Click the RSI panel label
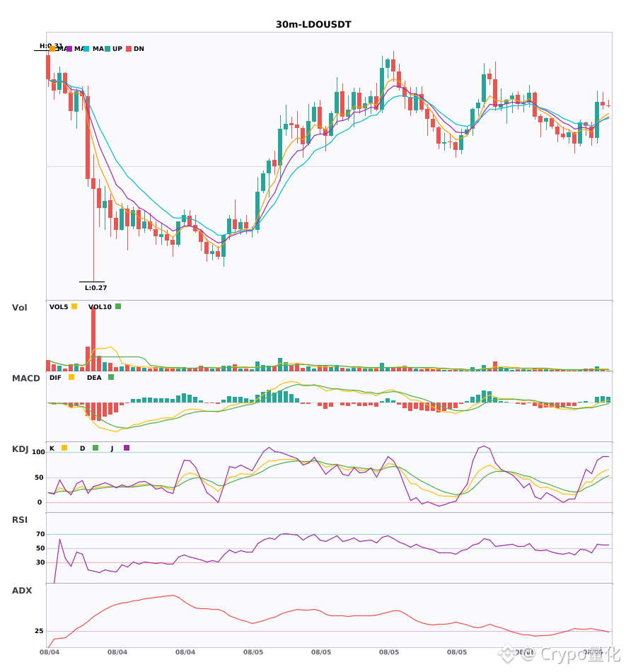The width and height of the screenshot is (626, 672). click(x=20, y=520)
